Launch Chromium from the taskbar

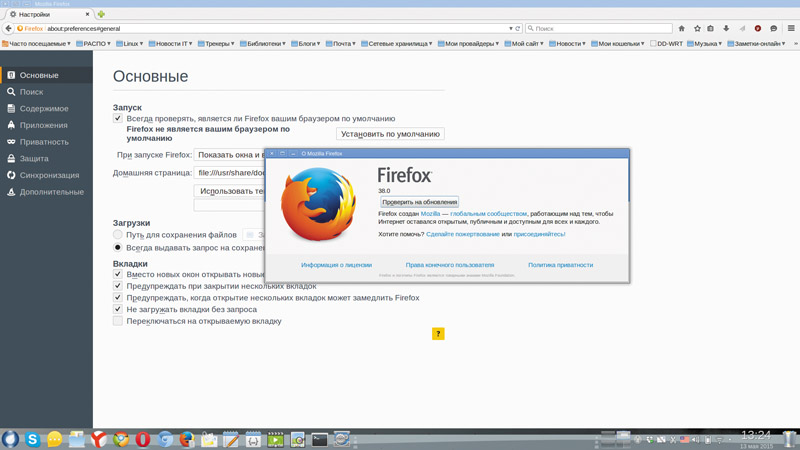(165, 439)
